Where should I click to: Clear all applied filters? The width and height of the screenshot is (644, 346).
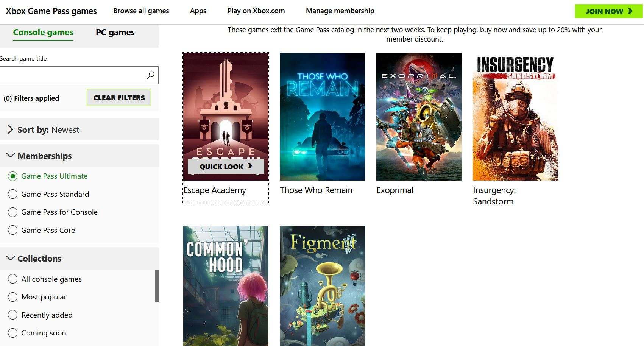[x=119, y=98]
